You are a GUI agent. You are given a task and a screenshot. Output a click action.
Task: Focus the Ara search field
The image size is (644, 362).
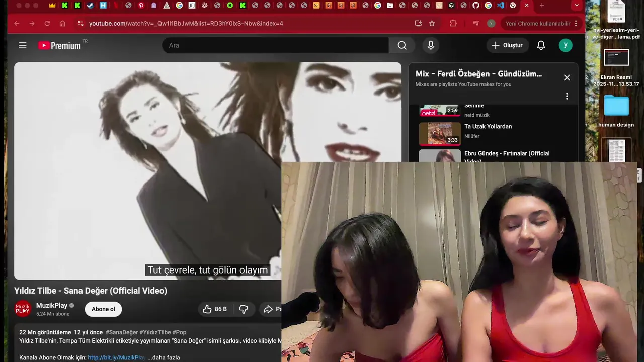pyautogui.click(x=275, y=45)
